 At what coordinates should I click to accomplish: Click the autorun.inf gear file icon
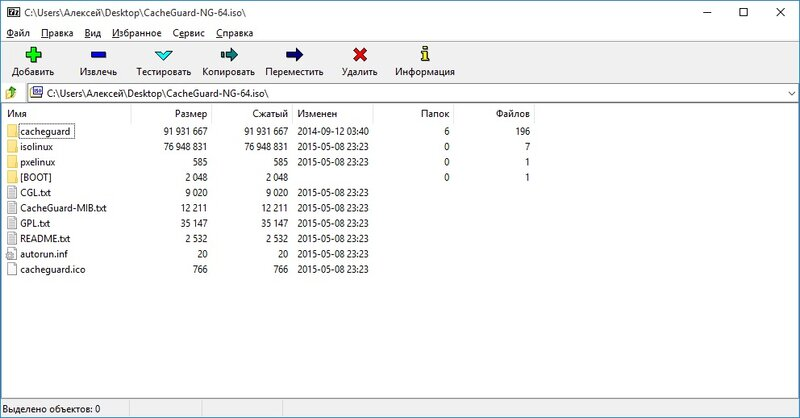pyautogui.click(x=12, y=254)
